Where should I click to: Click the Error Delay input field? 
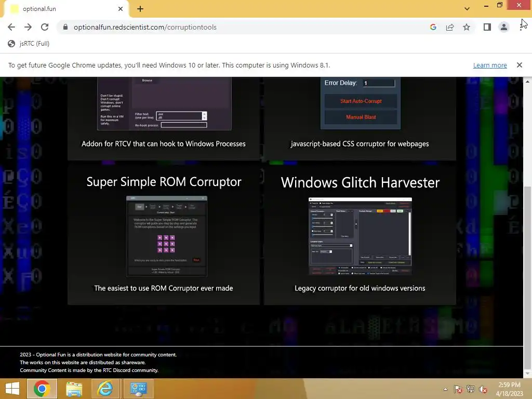click(x=379, y=83)
